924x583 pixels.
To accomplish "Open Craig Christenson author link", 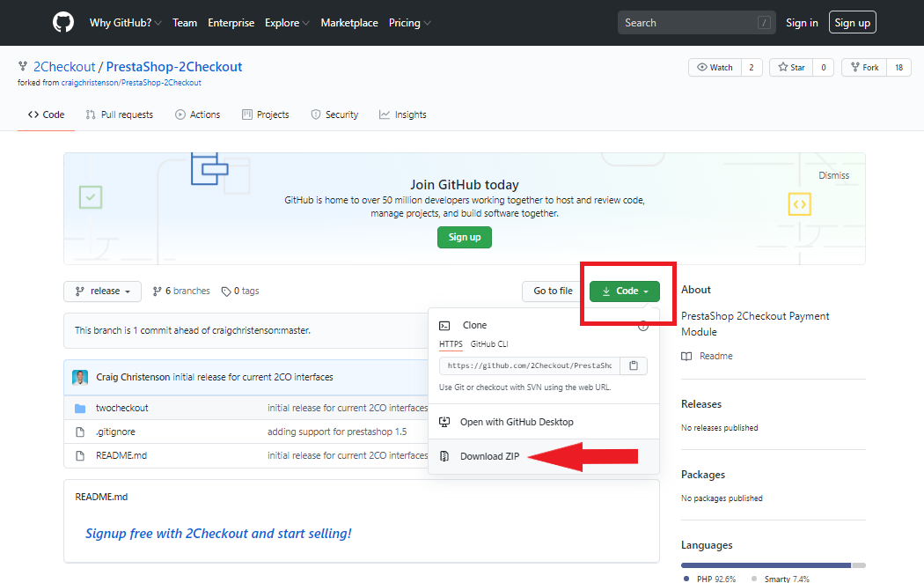I will [x=133, y=377].
